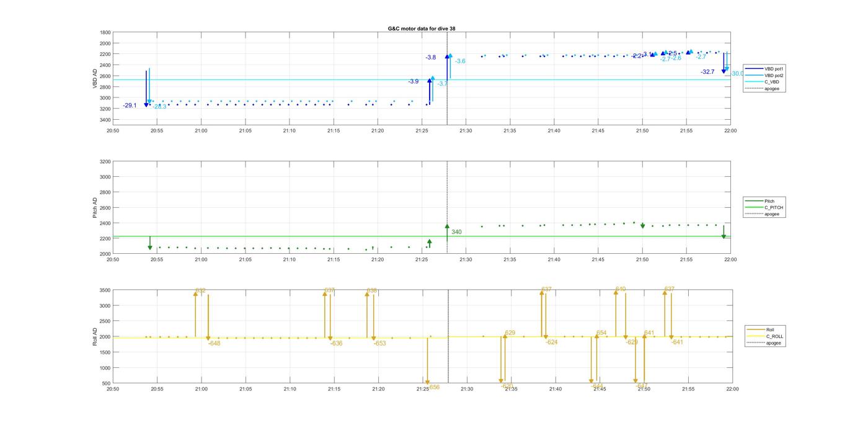The image size is (868, 430).
Task: Click the "500" tick on the Roll axis
Action: click(x=107, y=383)
